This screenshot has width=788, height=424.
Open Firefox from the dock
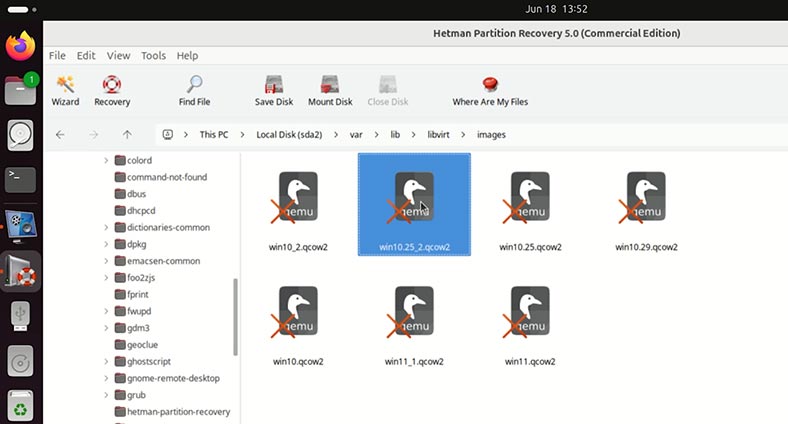click(21, 46)
